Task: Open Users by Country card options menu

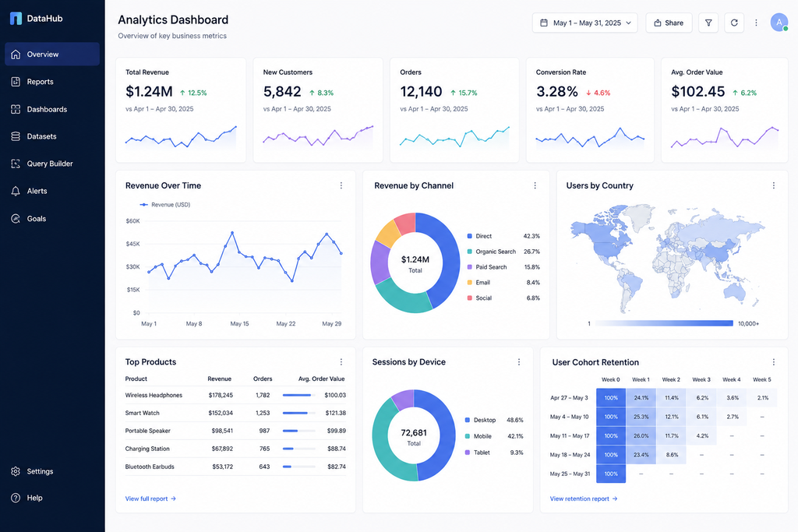Action: tap(774, 185)
